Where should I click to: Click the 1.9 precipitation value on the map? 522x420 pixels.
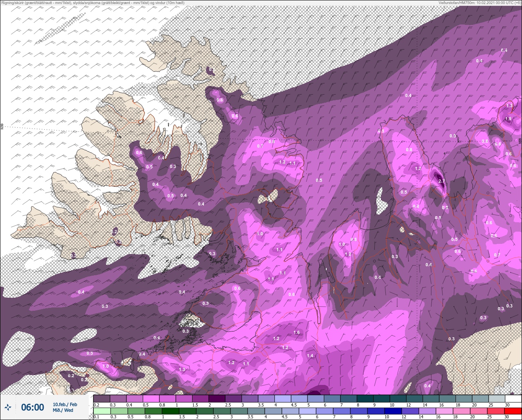(x=508, y=119)
